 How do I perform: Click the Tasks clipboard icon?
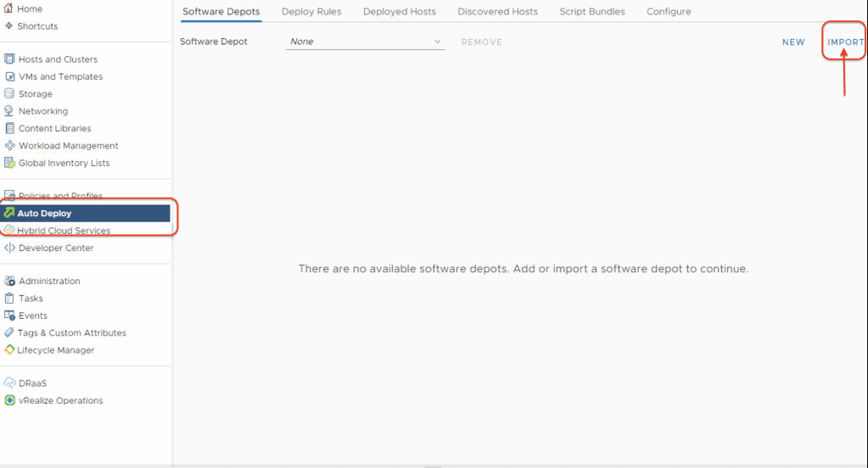[x=9, y=298]
